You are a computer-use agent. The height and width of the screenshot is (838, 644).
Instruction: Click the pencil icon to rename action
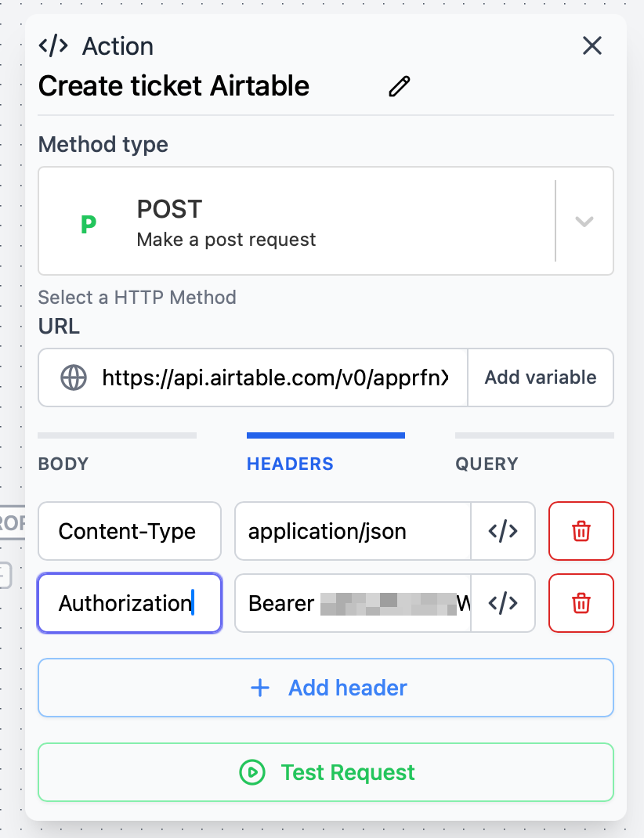coord(400,86)
